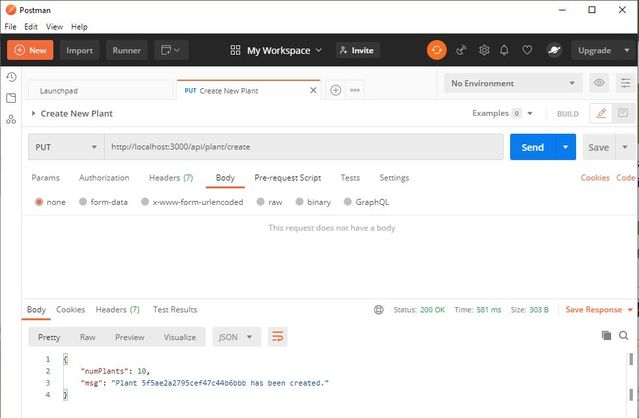Click the workspace grid icon

pos(235,50)
